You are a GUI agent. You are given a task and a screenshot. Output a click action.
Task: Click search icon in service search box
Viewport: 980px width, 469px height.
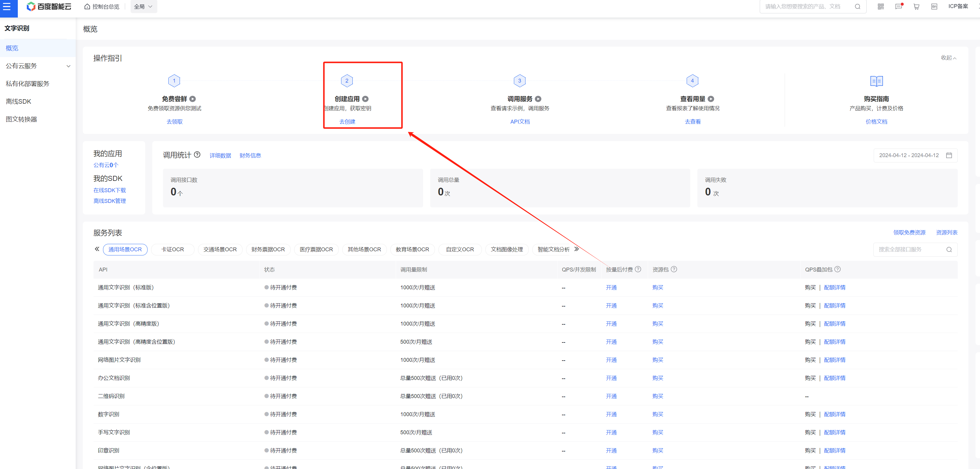pyautogui.click(x=949, y=250)
